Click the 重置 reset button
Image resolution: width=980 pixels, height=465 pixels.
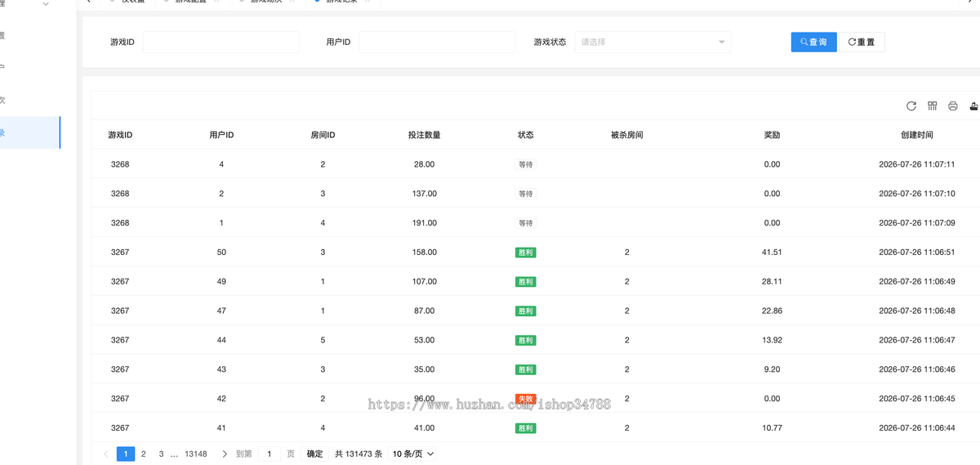[862, 42]
